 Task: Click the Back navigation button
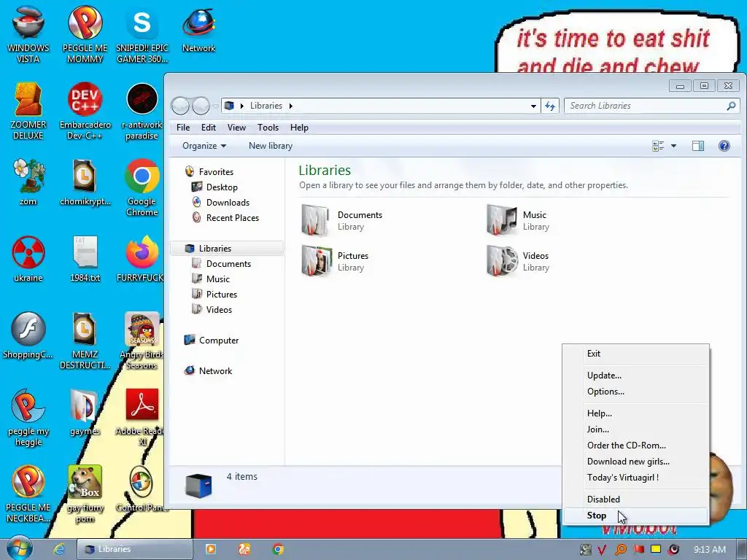click(181, 106)
